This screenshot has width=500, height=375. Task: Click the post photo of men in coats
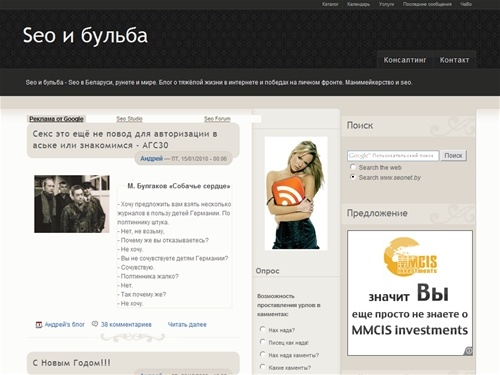point(72,204)
